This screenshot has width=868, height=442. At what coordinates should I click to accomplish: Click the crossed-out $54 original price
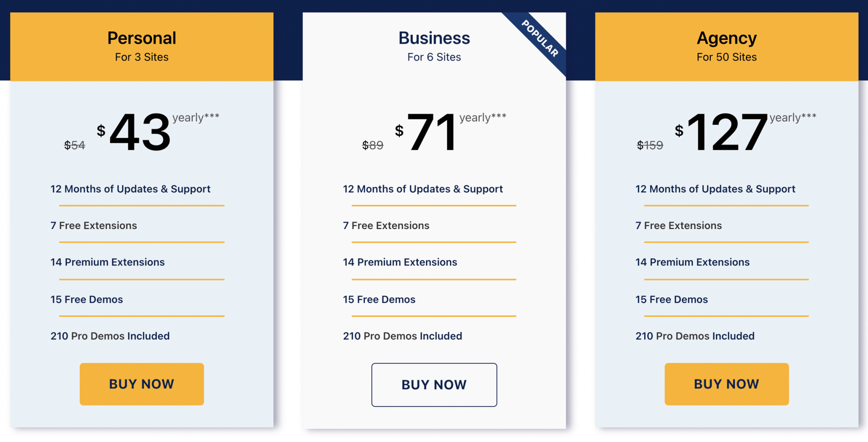75,145
